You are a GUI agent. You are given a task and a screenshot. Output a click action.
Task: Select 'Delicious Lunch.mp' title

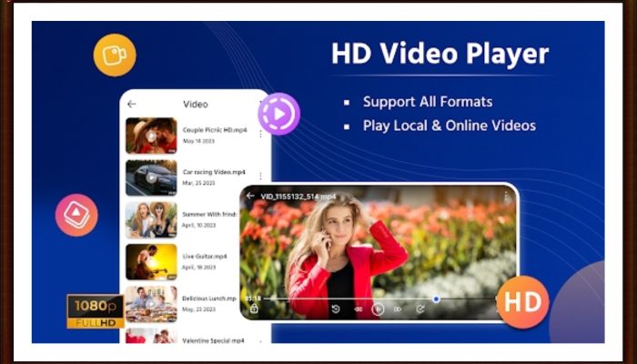click(x=209, y=298)
